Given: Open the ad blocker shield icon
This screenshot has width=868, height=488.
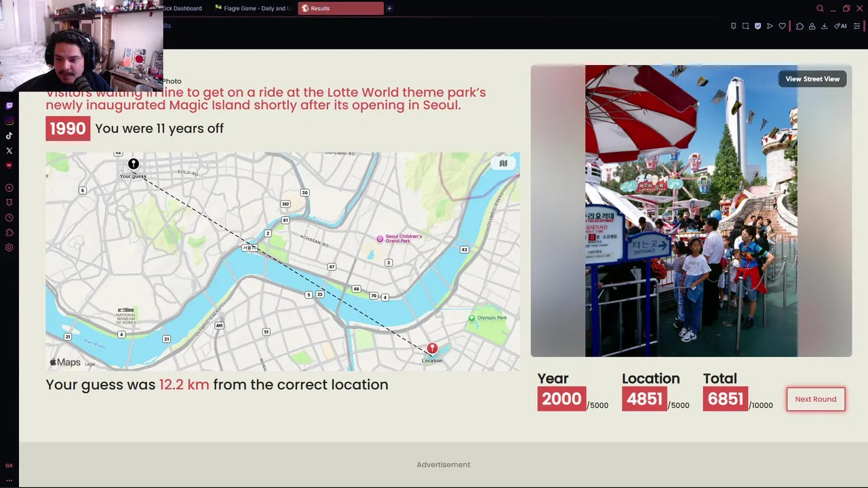Looking at the screenshot, I should coord(757,26).
